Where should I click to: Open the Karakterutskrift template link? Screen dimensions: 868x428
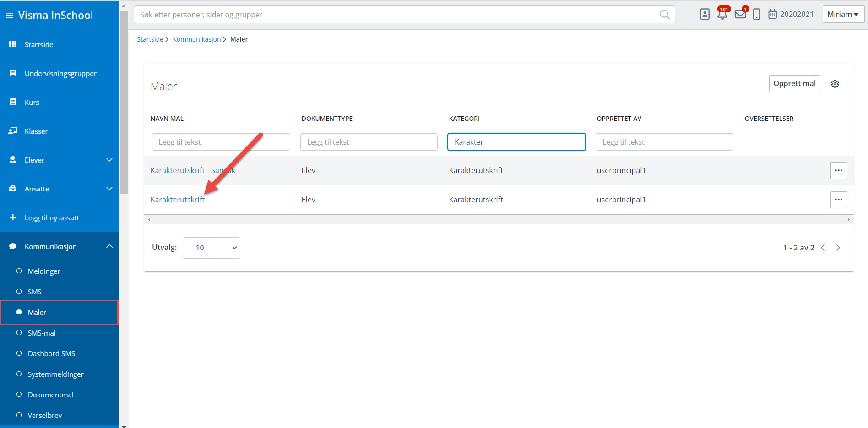[x=178, y=200]
